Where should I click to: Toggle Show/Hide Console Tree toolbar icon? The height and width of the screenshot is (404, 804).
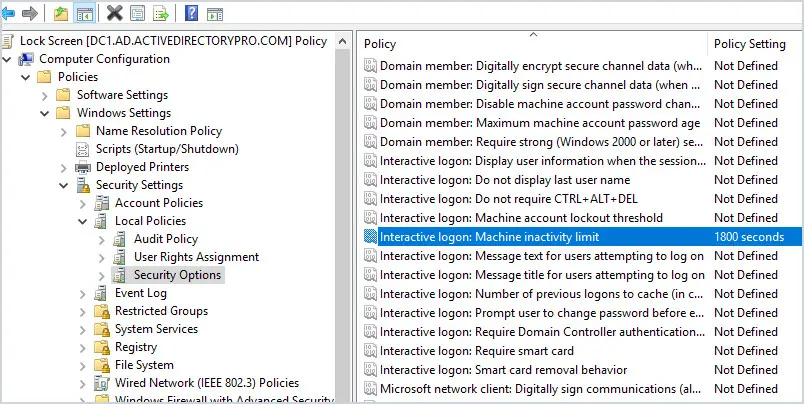(84, 13)
